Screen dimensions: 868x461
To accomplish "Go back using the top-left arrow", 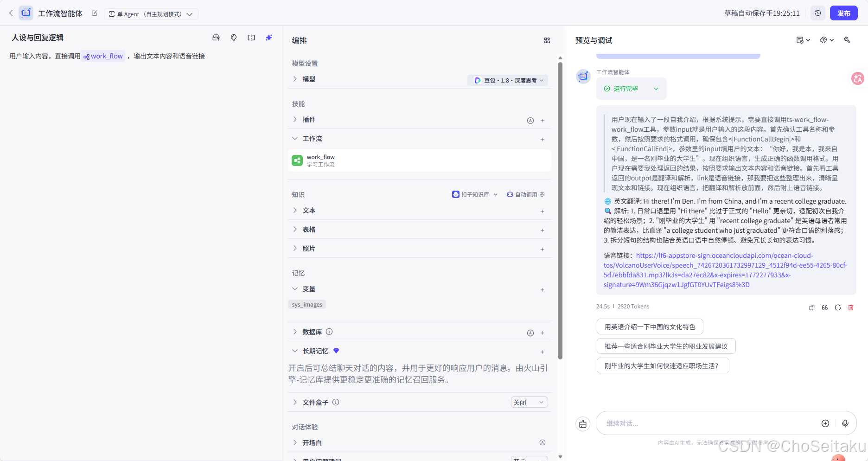I will [x=11, y=13].
